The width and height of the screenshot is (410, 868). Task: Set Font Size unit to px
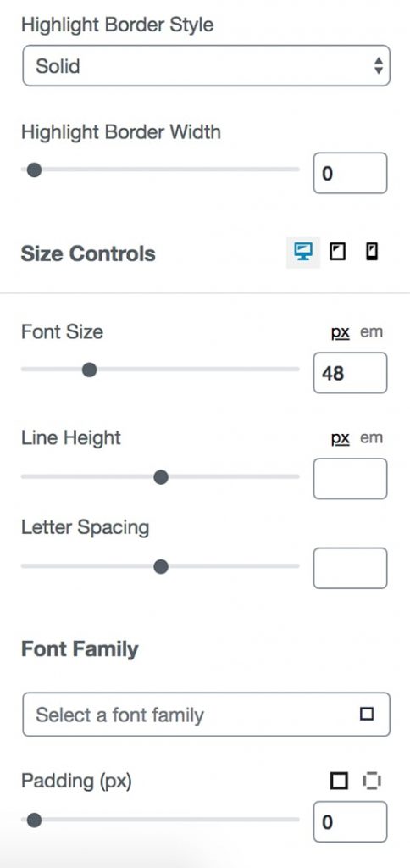(341, 332)
